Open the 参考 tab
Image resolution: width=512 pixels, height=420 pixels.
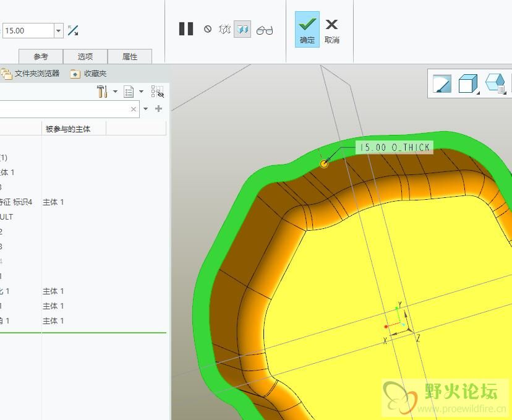point(41,56)
